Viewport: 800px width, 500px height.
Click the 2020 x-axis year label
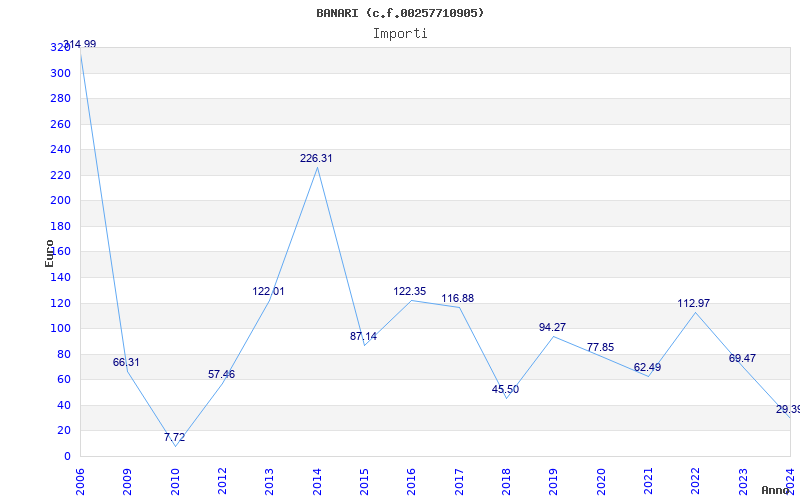[601, 482]
